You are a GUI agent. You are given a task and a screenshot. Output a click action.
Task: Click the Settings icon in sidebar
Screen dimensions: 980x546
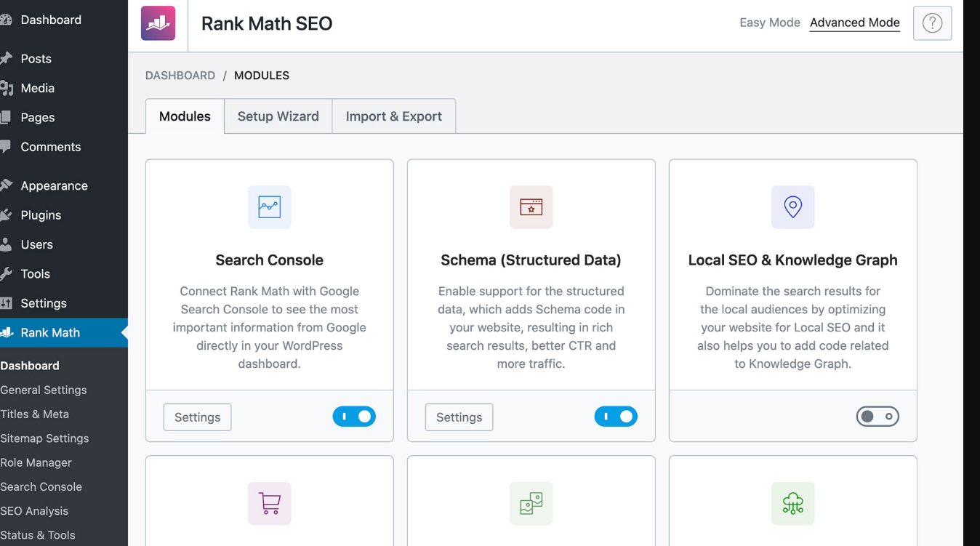(6, 303)
